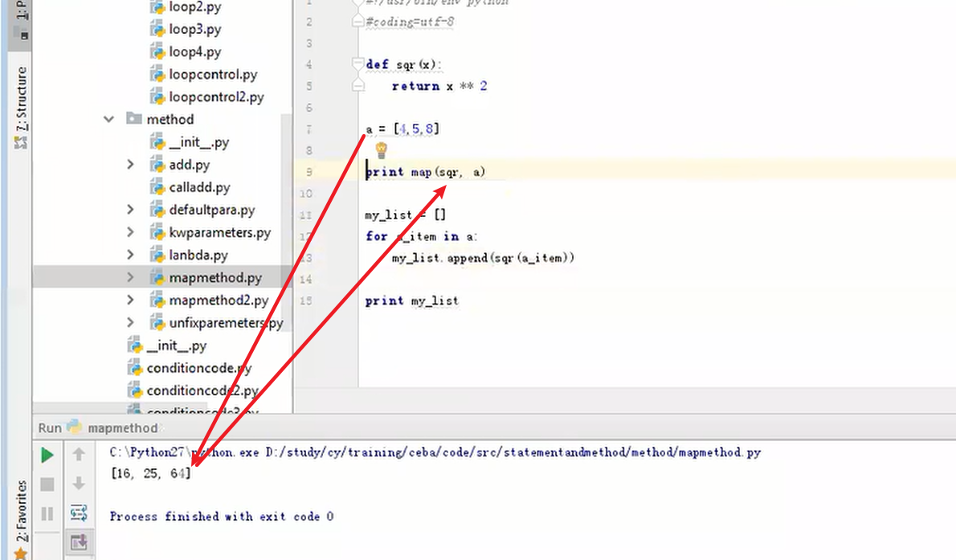
Task: Click line number 9 in gutter
Action: (x=308, y=172)
